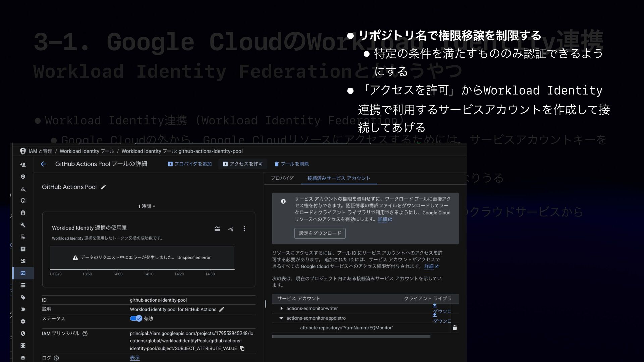The height and width of the screenshot is (362, 644).
Task: Open the 表示 logs link
Action: 135,358
